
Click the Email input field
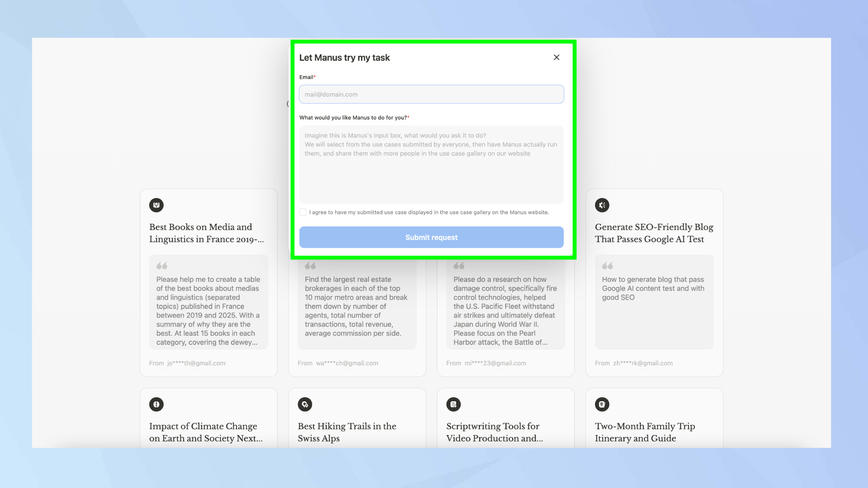click(x=431, y=94)
